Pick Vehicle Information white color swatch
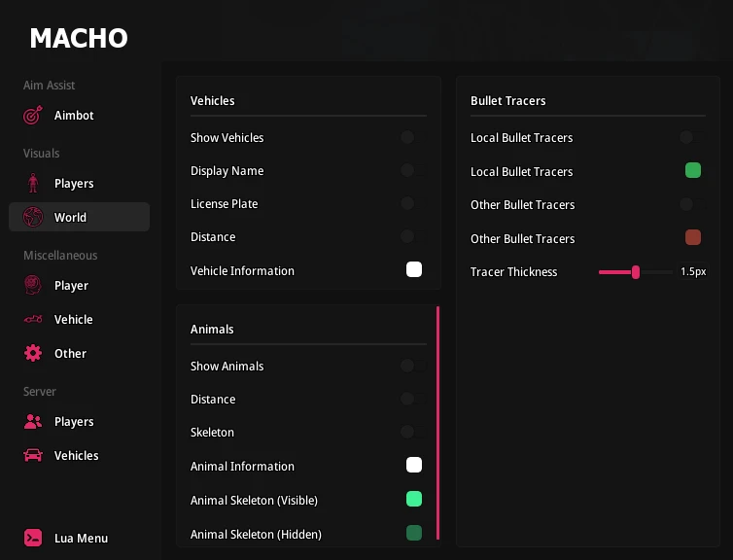The width and height of the screenshot is (733, 560). (414, 269)
